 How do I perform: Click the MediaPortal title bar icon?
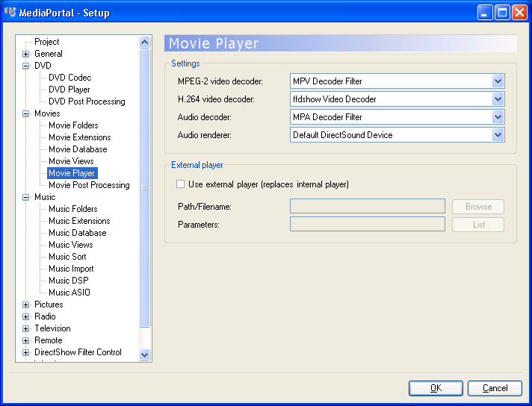click(10, 13)
